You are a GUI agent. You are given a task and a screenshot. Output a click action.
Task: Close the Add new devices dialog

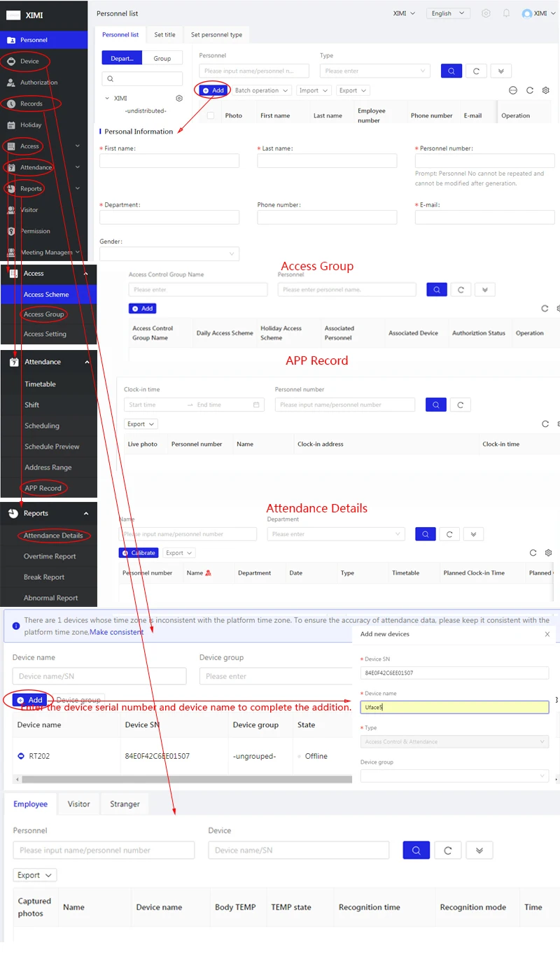[547, 634]
